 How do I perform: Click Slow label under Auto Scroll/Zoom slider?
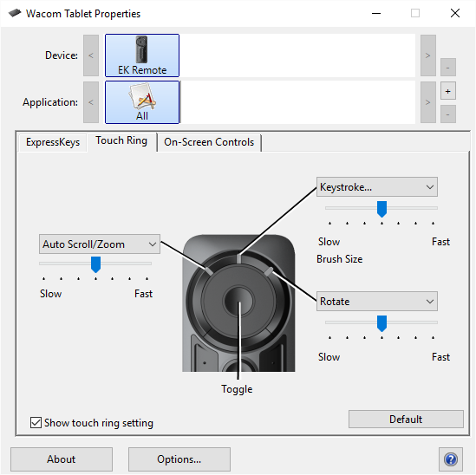click(x=50, y=294)
